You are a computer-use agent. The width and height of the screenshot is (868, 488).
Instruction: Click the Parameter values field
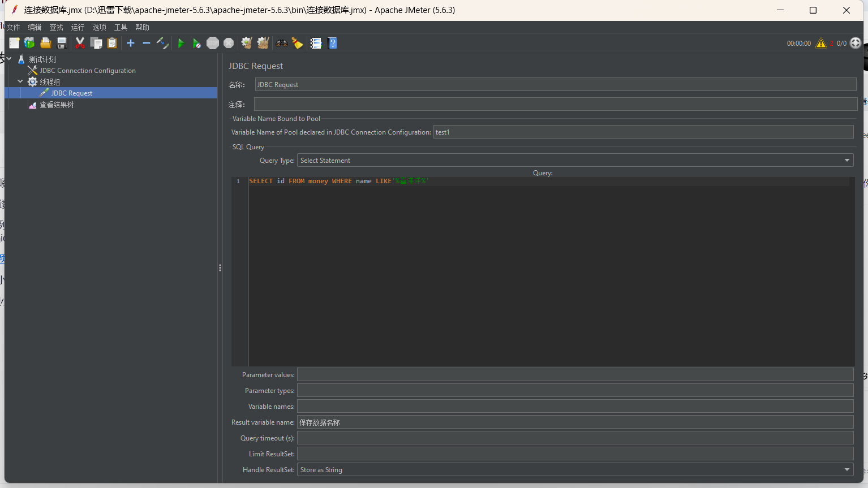[575, 374]
